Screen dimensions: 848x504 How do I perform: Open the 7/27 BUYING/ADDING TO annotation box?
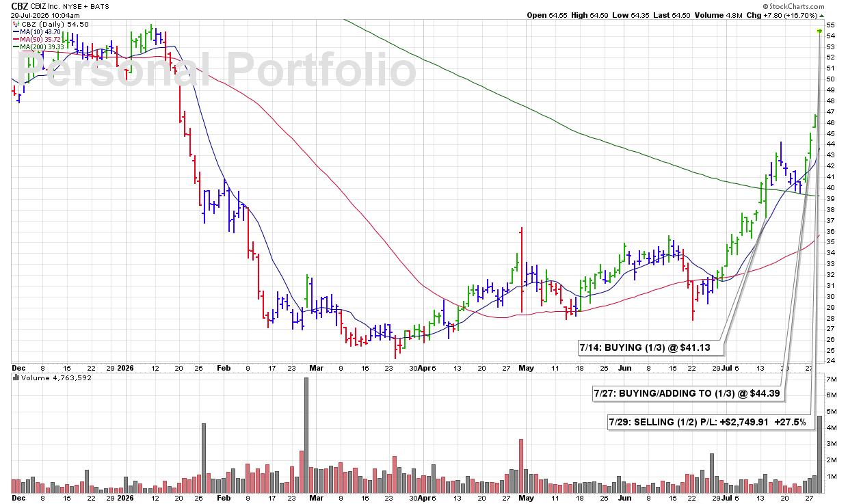point(688,393)
